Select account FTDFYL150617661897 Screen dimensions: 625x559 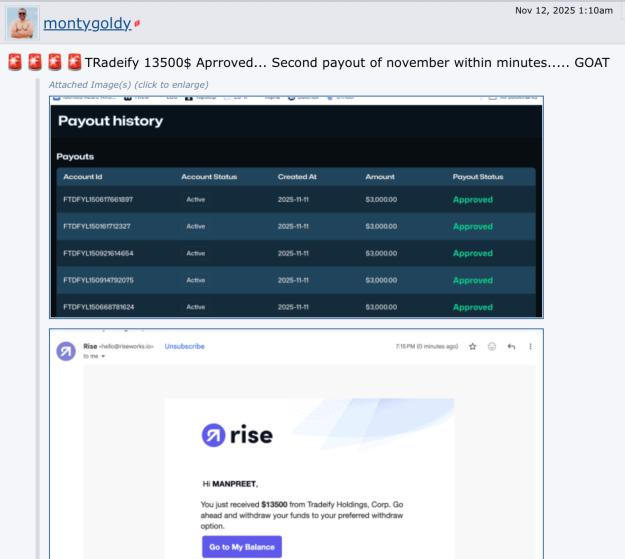click(x=98, y=199)
